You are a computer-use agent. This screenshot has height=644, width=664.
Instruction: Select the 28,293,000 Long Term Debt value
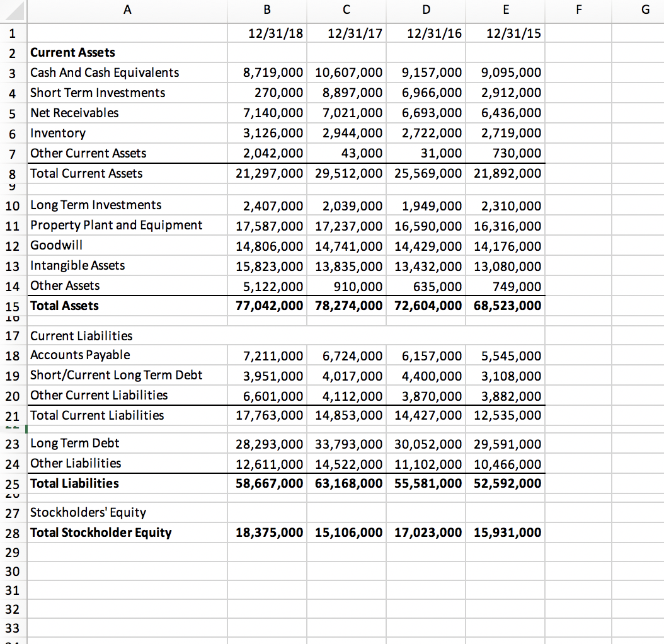(x=267, y=444)
